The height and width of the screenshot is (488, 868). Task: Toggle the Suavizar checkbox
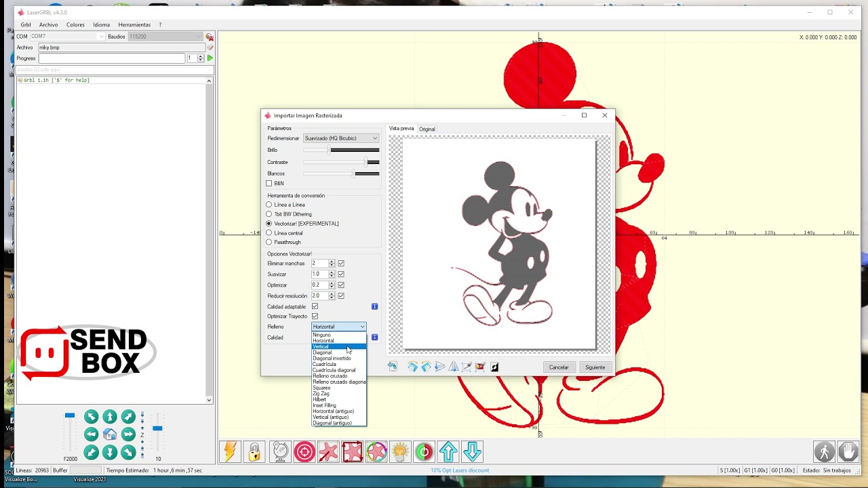point(341,274)
